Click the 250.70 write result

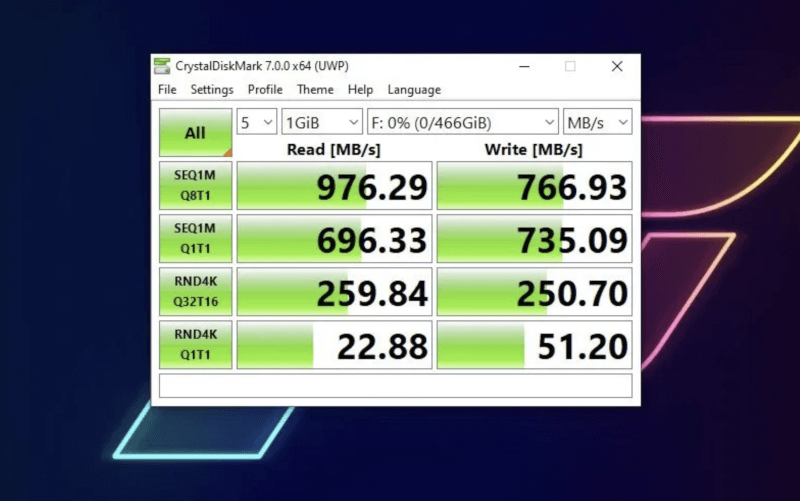point(534,292)
